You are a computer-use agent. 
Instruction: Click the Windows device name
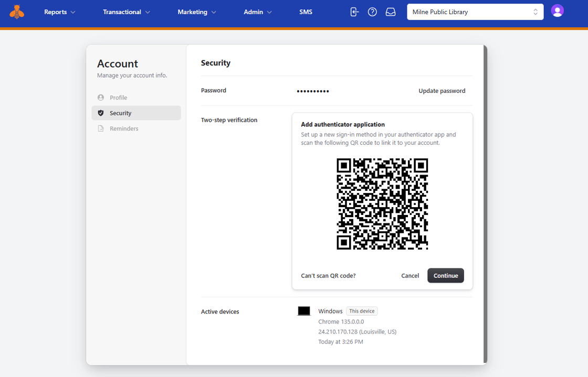330,311
